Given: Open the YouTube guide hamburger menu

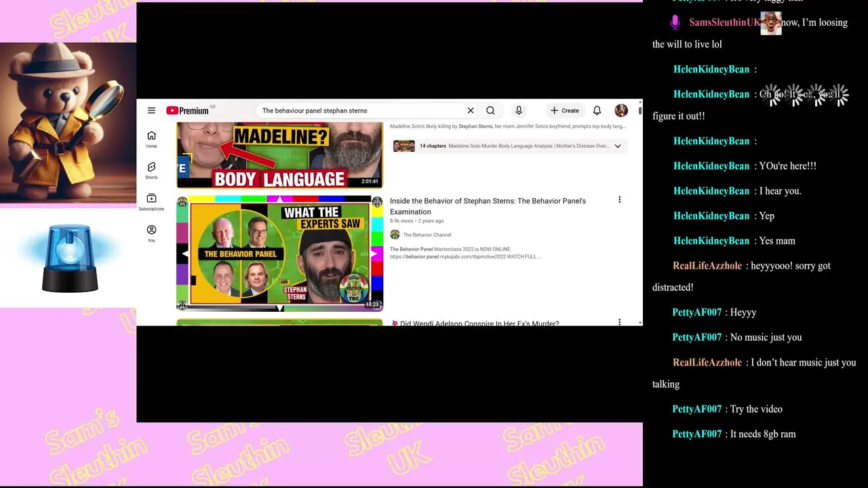Looking at the screenshot, I should [x=151, y=110].
